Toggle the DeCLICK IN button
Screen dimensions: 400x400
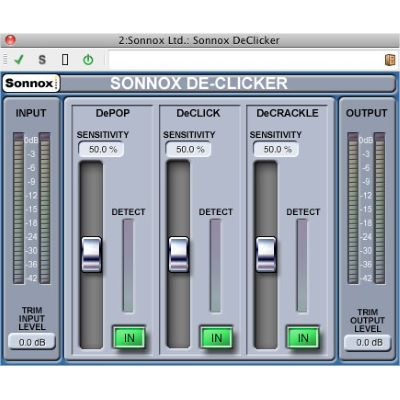(216, 338)
